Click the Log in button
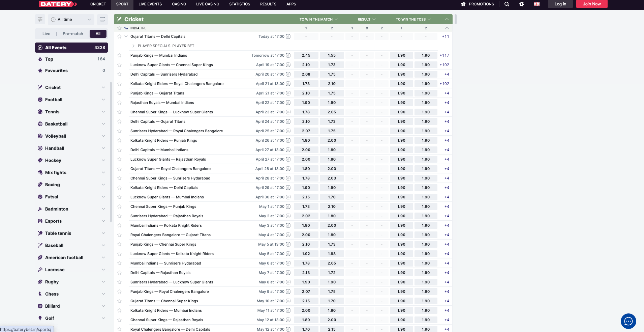 pos(560,4)
